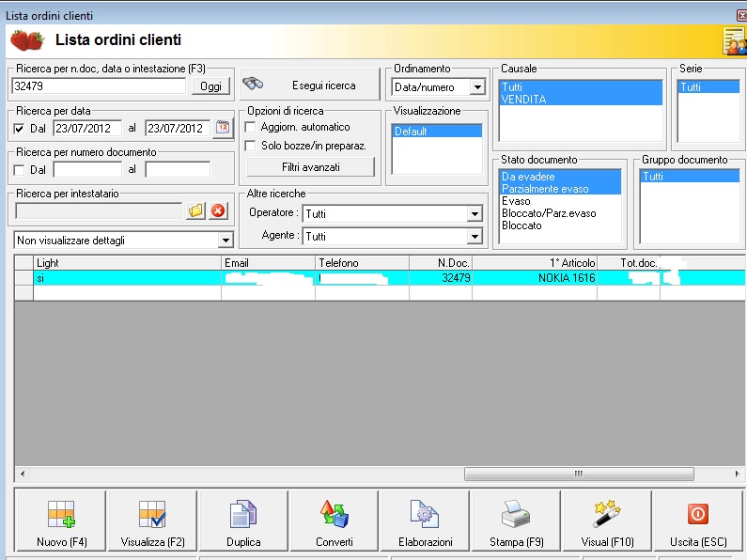Click the scrollbar left arrow
This screenshot has width=747, height=560.
coord(23,474)
